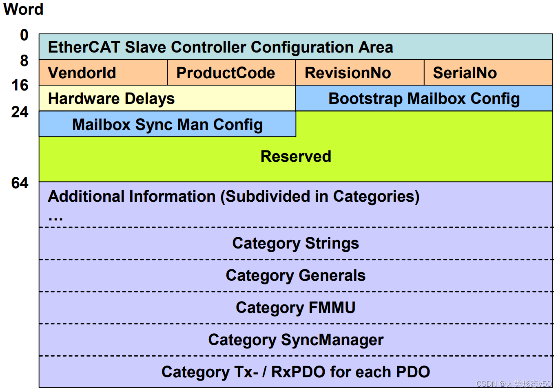Screen dimensions: 558x392
Task: Click the Category FMMU row
Action: tap(296, 308)
